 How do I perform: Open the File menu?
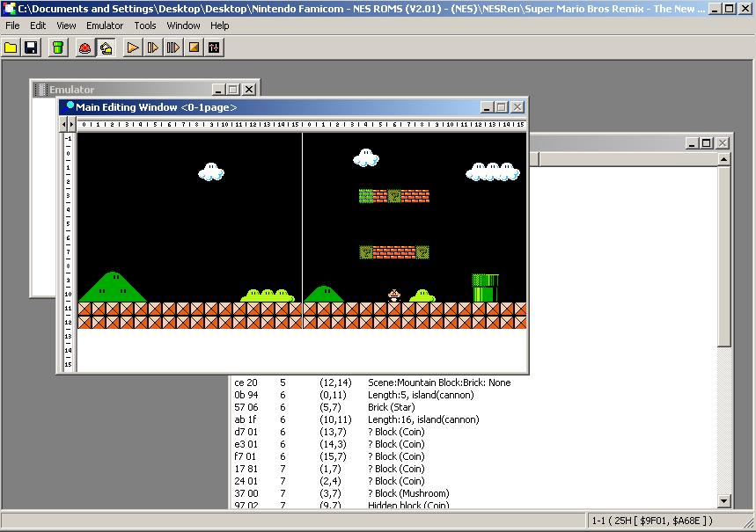coord(12,26)
